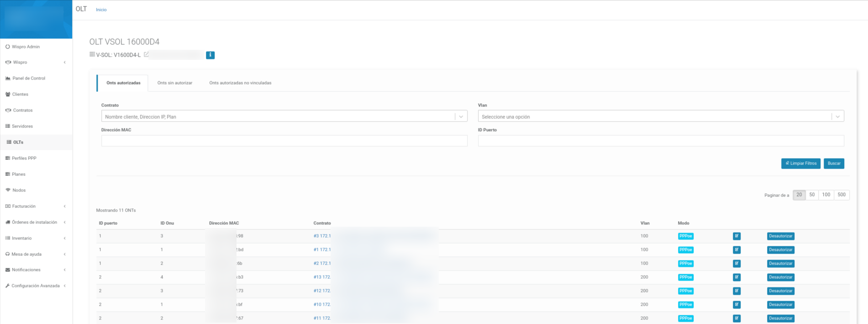Click edit icon for contract #3 row

(x=736, y=236)
